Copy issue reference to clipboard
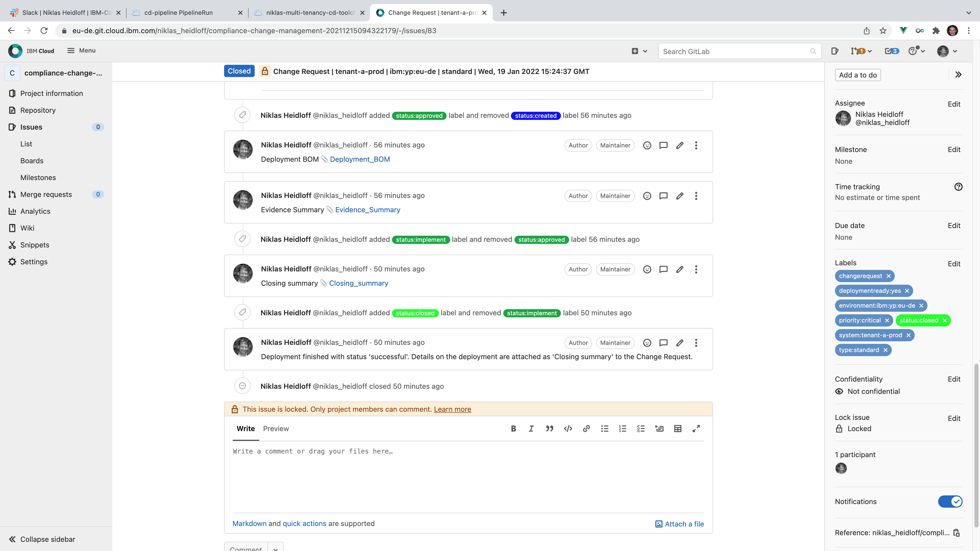This screenshot has height=551, width=980. (957, 533)
